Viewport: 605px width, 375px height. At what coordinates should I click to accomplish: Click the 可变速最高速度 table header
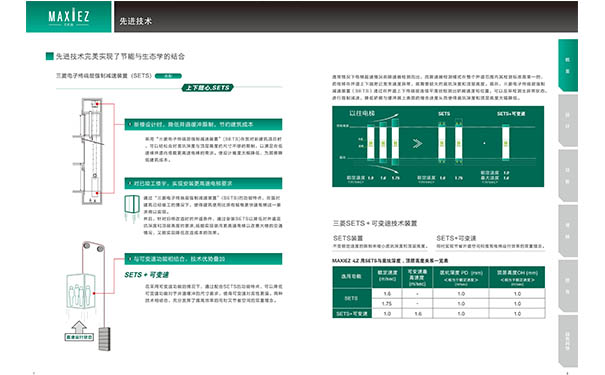(417, 277)
